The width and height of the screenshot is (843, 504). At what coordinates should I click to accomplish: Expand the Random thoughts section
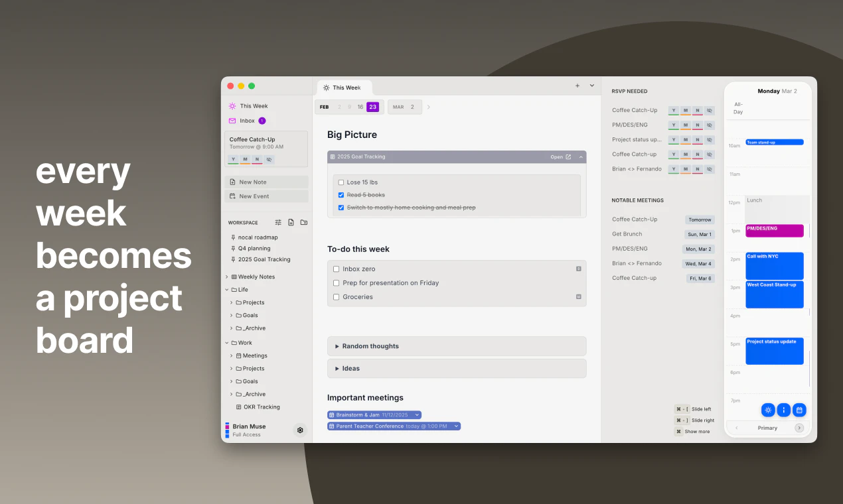457,346
